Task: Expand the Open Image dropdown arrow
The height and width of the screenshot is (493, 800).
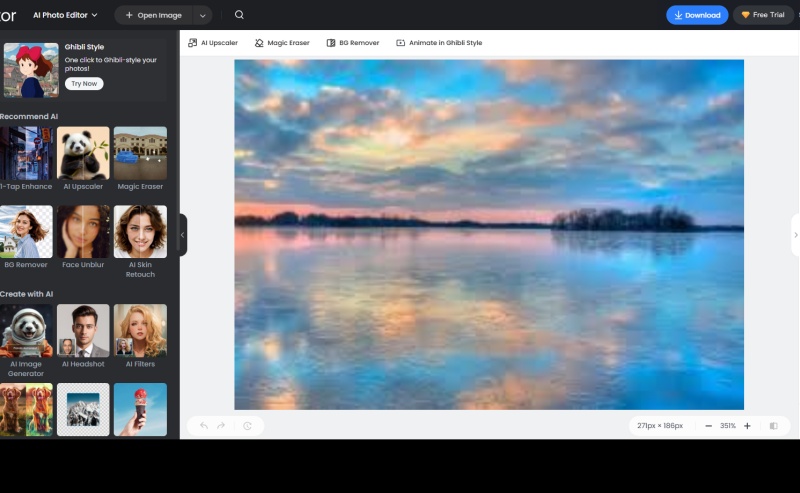Action: click(204, 15)
